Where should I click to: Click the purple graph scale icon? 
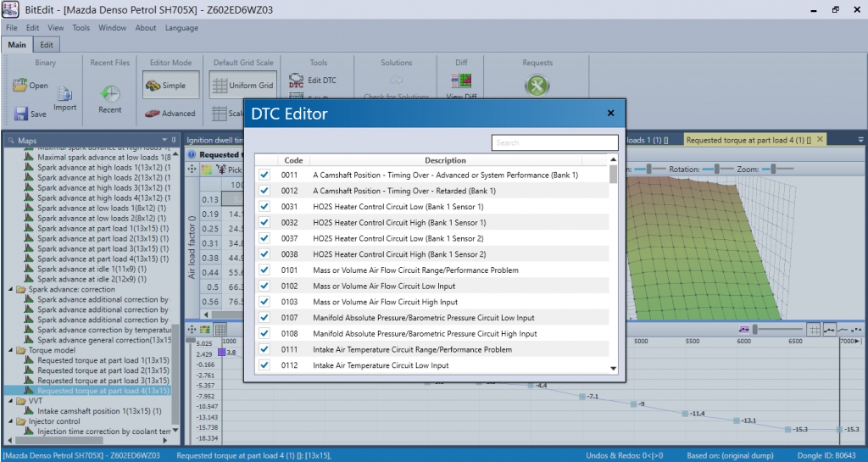click(x=743, y=330)
